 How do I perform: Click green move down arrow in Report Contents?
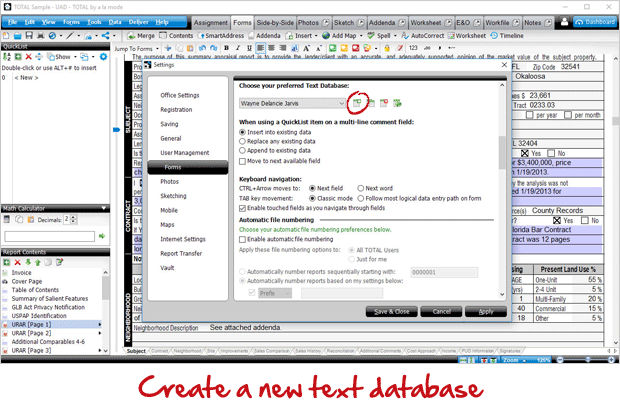[x=28, y=262]
